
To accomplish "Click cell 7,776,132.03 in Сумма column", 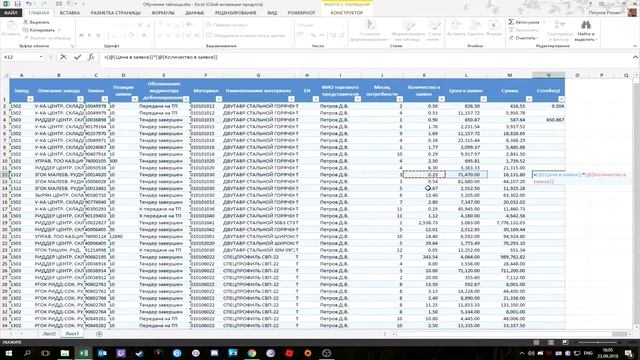I will [x=510, y=222].
